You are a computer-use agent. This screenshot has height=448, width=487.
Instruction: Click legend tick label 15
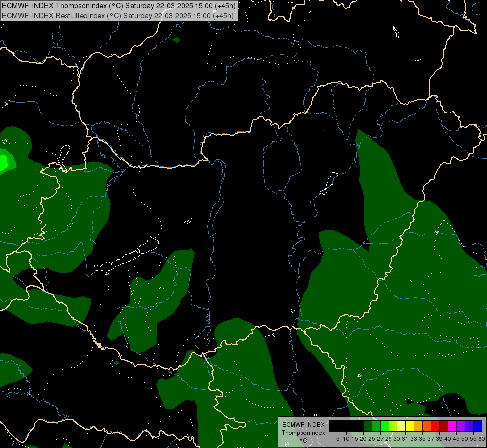(355, 439)
